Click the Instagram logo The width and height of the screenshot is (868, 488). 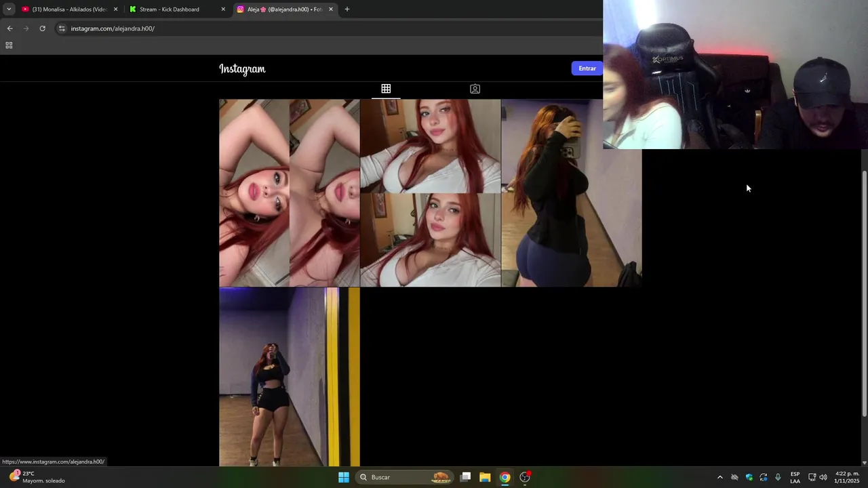coord(242,69)
